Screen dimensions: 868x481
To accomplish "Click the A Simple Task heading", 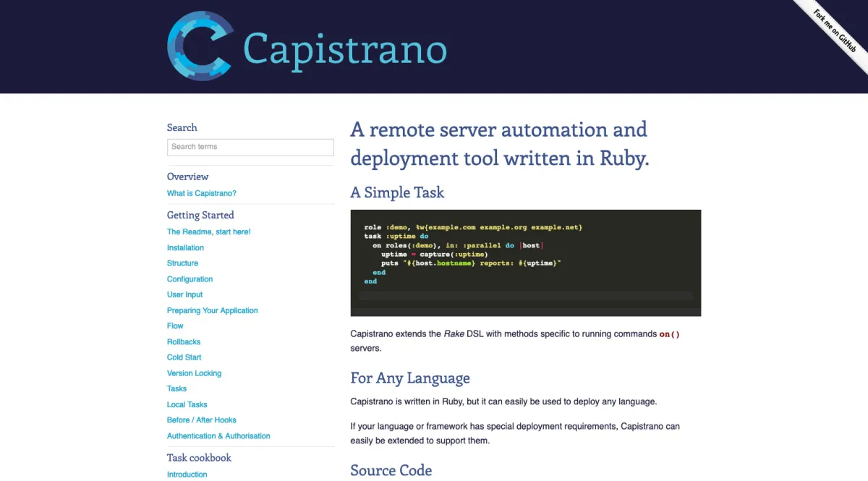I will pos(397,192).
